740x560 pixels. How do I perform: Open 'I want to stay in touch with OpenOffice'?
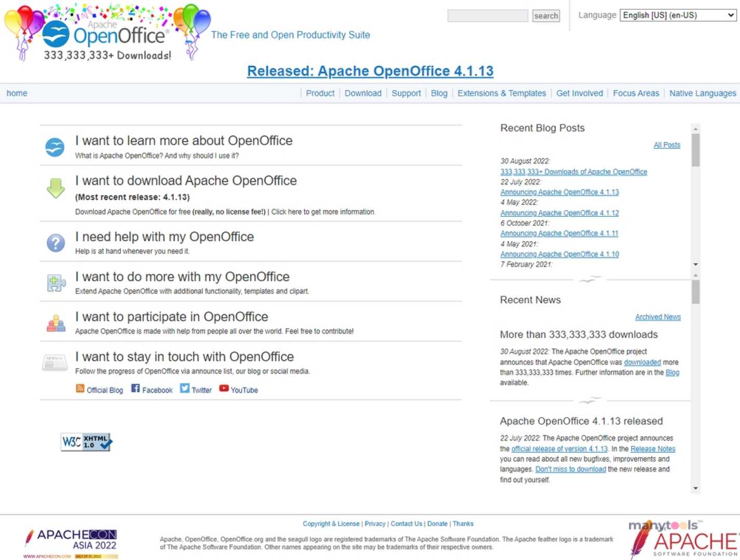(x=184, y=357)
